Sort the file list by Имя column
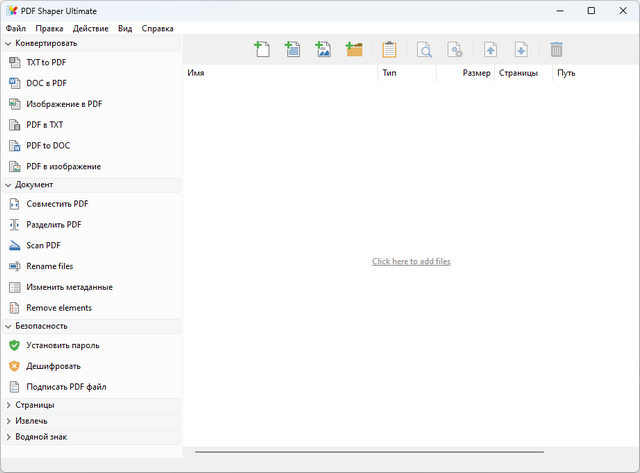Image resolution: width=640 pixels, height=473 pixels. 280,73
